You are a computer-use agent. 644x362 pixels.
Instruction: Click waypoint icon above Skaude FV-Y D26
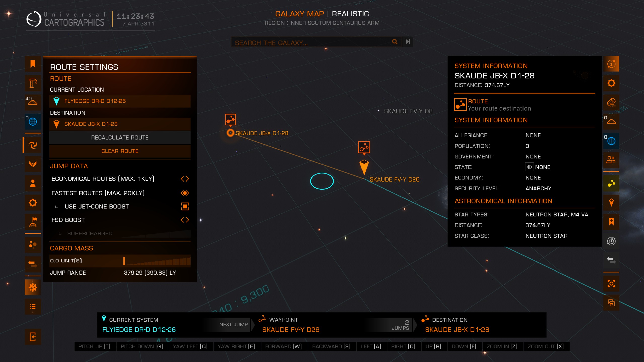pyautogui.click(x=364, y=147)
